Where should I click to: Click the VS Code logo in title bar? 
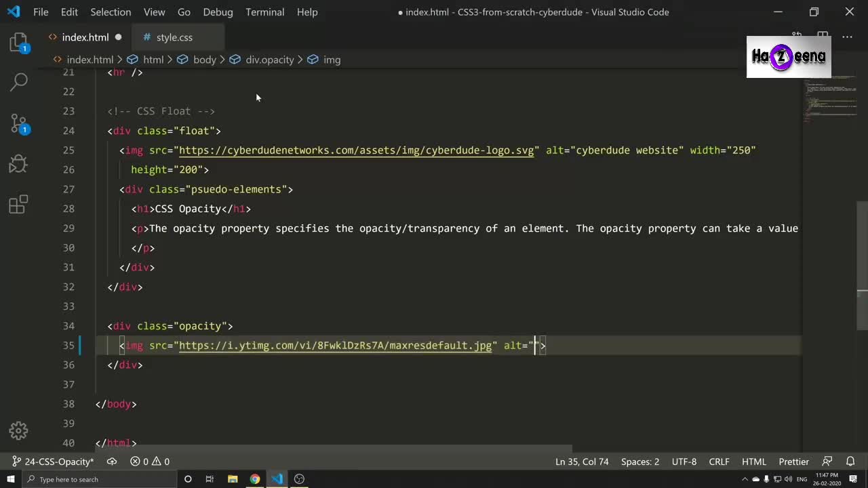click(x=14, y=12)
